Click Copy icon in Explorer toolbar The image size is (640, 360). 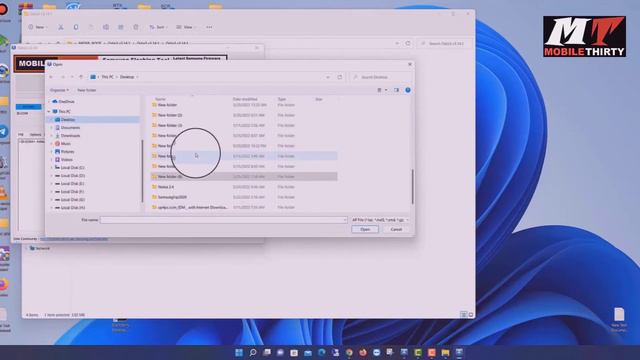tap(76, 27)
